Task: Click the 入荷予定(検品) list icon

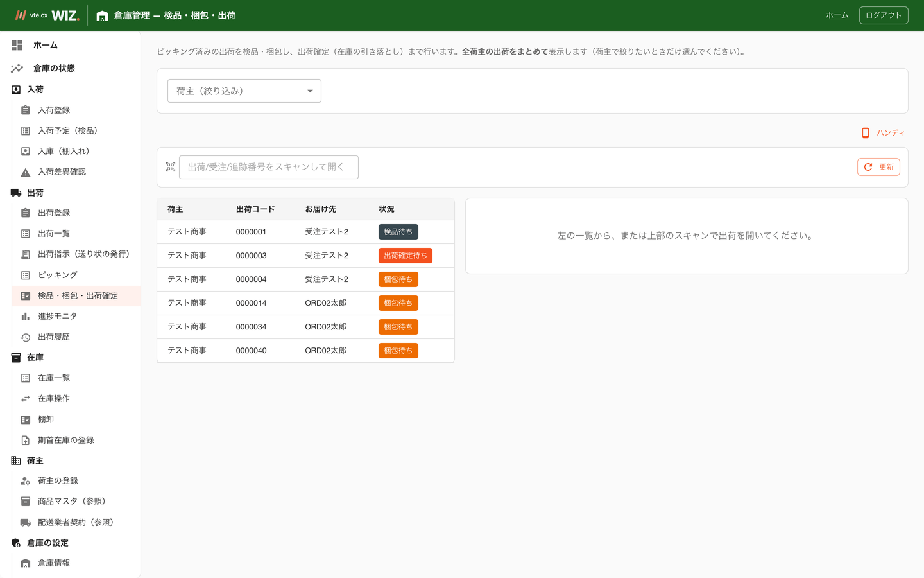Action: tap(26, 131)
